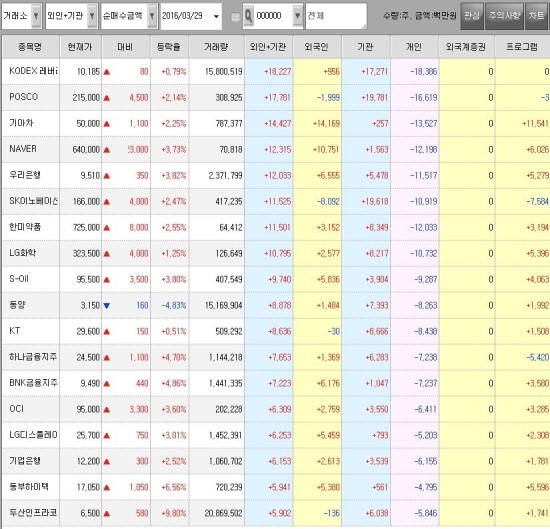Select the LG화학 stock name
The image size is (550, 529).
click(x=22, y=253)
